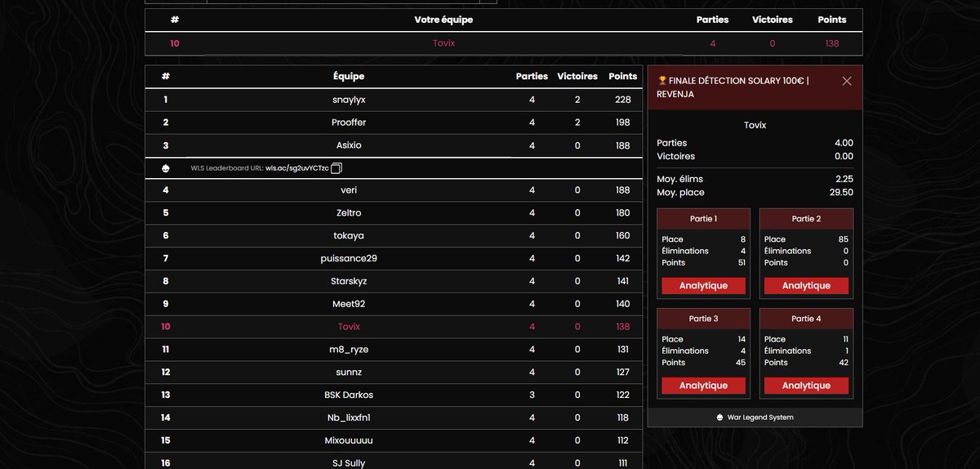This screenshot has width=980, height=469.
Task: Select team Prooffer row
Action: coord(394,123)
